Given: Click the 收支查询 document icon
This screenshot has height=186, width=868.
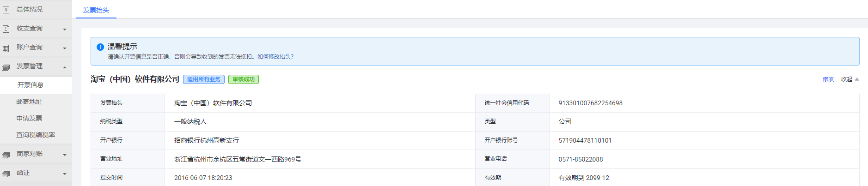Looking at the screenshot, I should (6, 29).
